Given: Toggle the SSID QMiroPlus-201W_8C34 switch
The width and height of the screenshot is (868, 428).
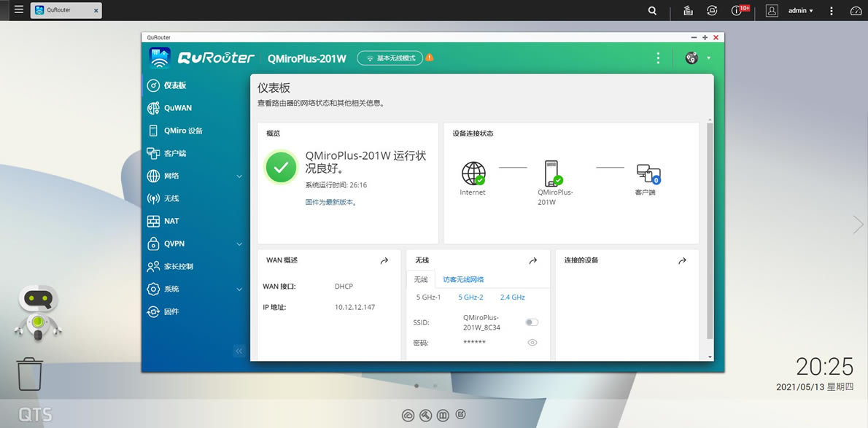Looking at the screenshot, I should (x=532, y=322).
